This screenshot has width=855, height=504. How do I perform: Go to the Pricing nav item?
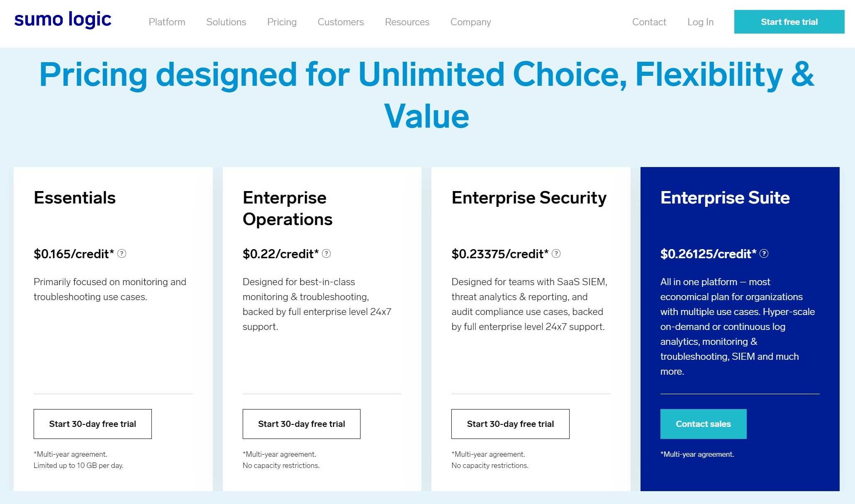[282, 22]
